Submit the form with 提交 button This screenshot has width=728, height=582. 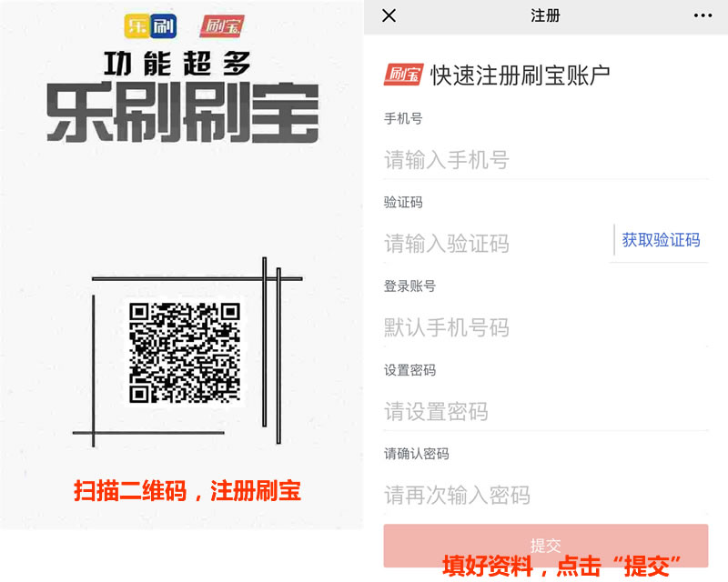tap(546, 546)
